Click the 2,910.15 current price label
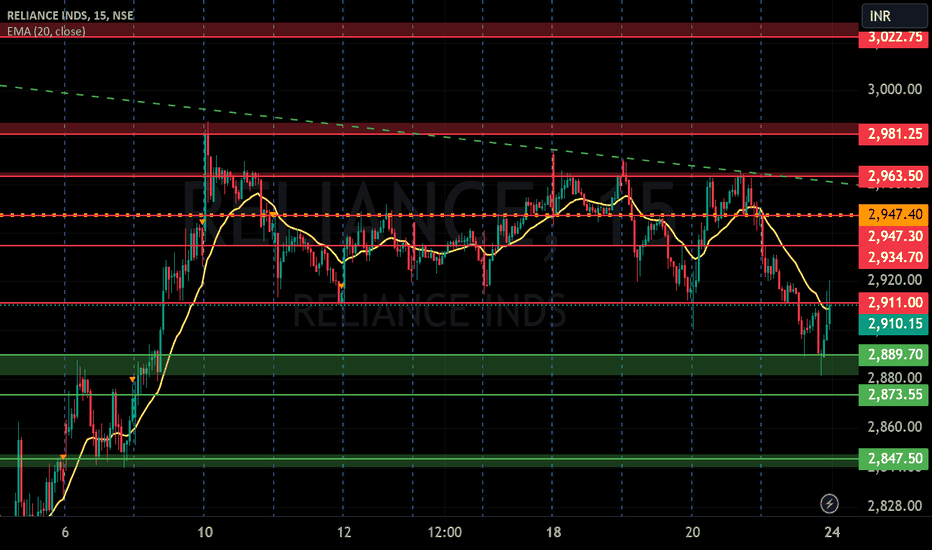The image size is (932, 550). (x=893, y=324)
